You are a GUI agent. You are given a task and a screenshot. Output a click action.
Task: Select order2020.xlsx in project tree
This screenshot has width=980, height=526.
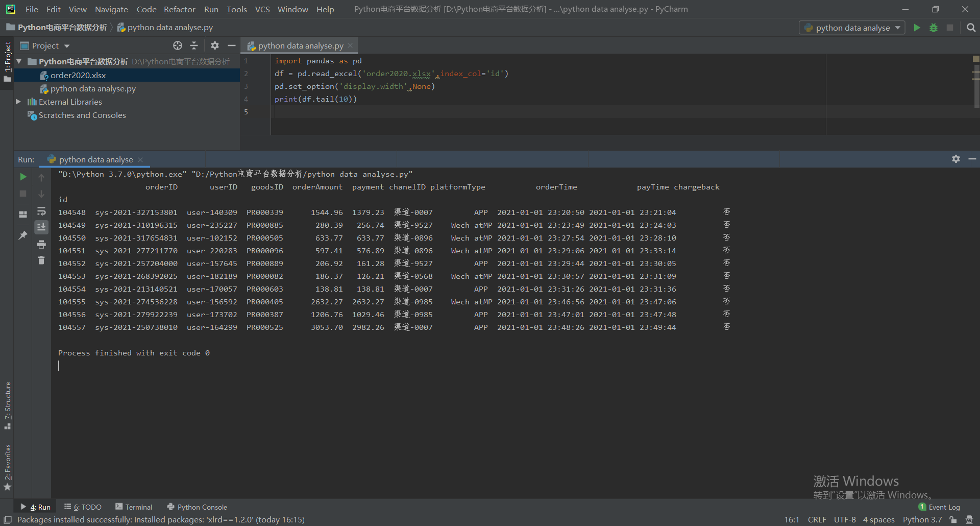point(78,75)
